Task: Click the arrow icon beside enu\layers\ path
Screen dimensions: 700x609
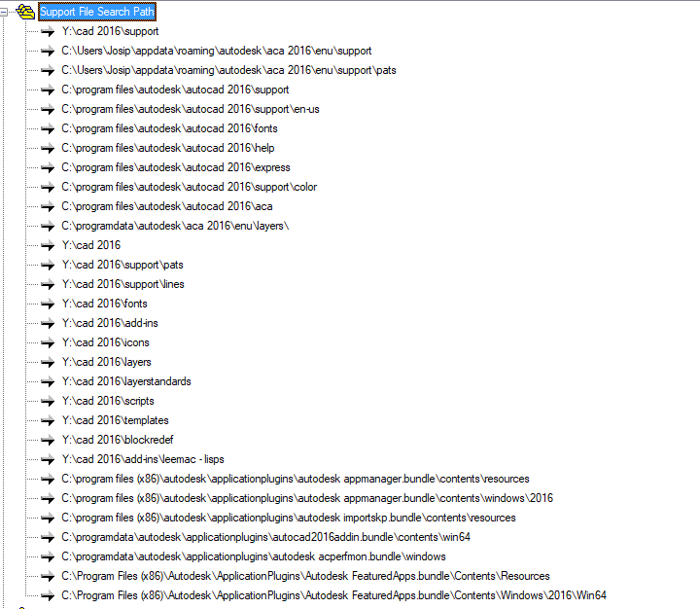Action: (48, 226)
